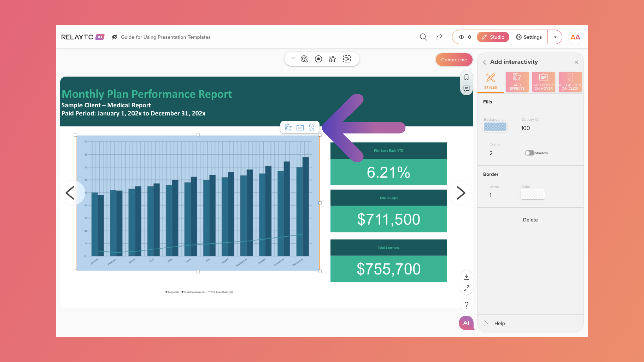This screenshot has width=644, height=362.
Task: Switch to Add Effects tab
Action: (517, 82)
